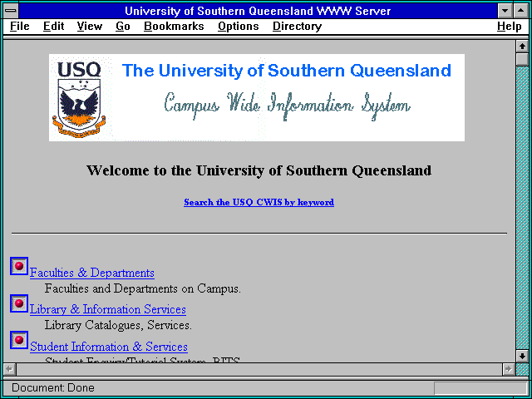Click the red bullet icon beside Library & Information Services
This screenshot has height=399, width=532.
[x=19, y=303]
